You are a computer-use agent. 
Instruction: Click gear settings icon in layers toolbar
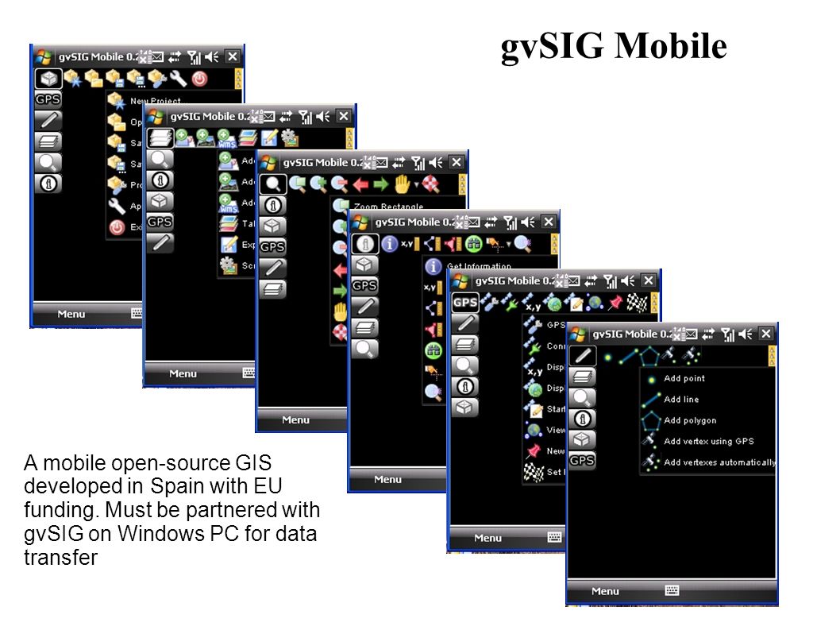(x=289, y=138)
